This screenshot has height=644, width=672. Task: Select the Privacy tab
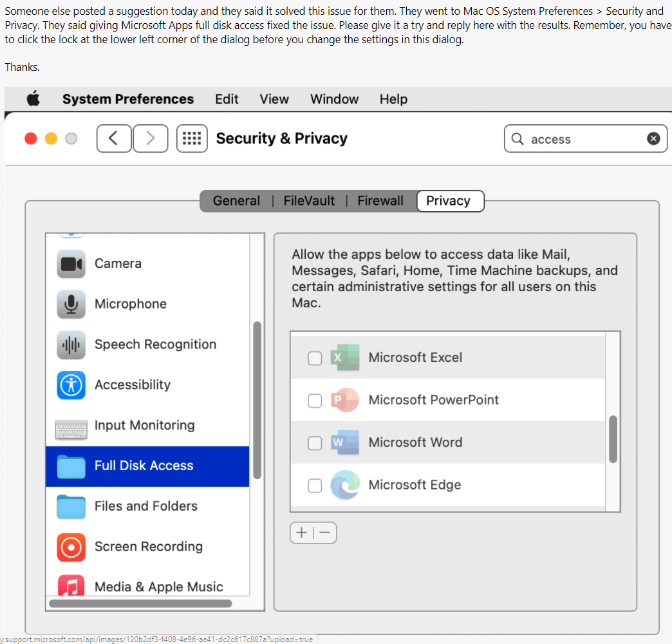click(x=450, y=201)
